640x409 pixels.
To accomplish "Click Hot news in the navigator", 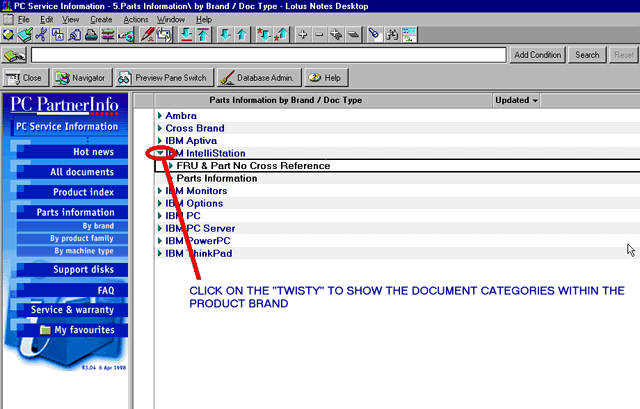I will coord(94,152).
